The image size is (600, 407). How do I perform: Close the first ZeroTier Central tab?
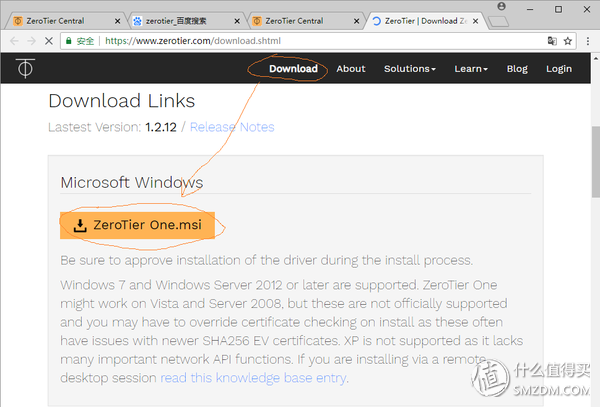click(x=117, y=21)
